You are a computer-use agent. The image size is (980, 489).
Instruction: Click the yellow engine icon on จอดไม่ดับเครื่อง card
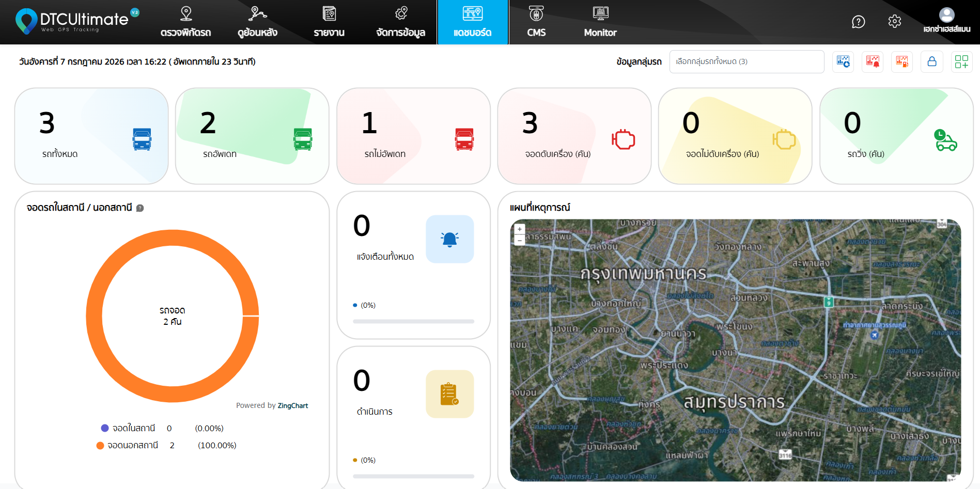click(x=784, y=139)
